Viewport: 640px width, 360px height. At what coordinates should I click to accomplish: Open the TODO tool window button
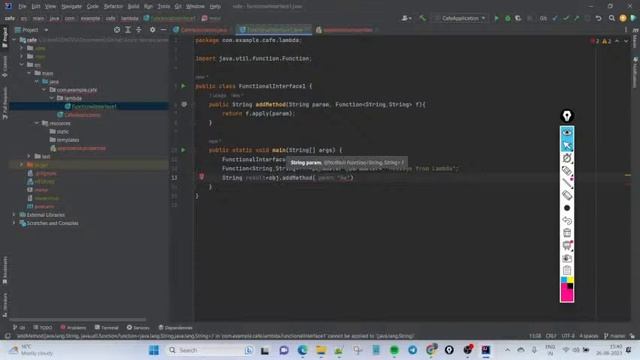click(42, 328)
